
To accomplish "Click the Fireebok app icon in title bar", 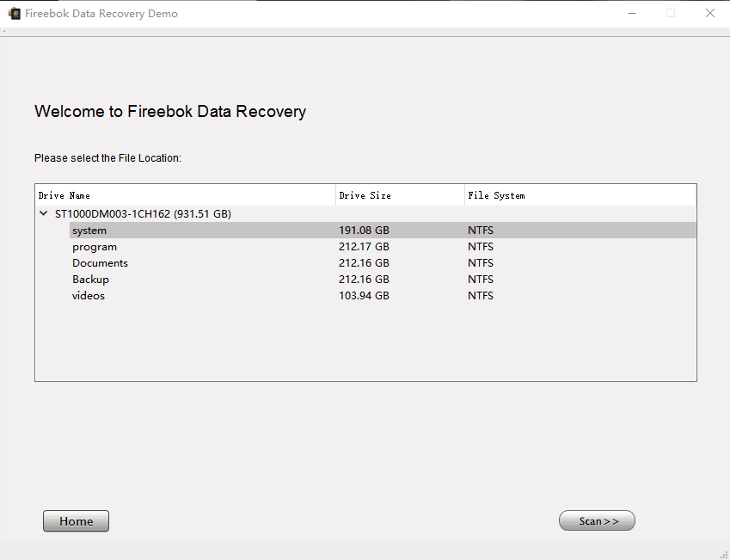I will (15, 14).
